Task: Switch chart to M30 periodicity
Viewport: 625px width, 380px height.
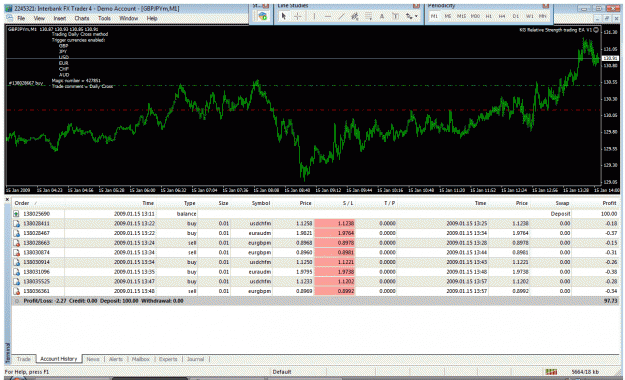Action: [475, 16]
